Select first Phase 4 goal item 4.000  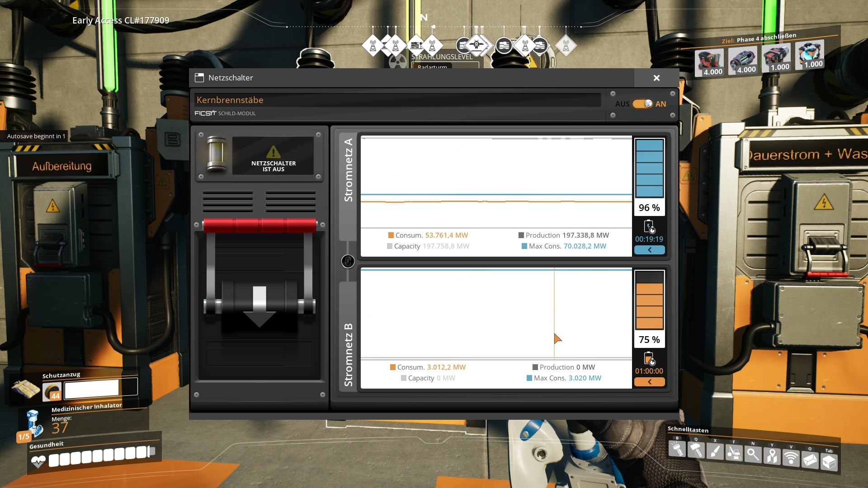point(710,62)
